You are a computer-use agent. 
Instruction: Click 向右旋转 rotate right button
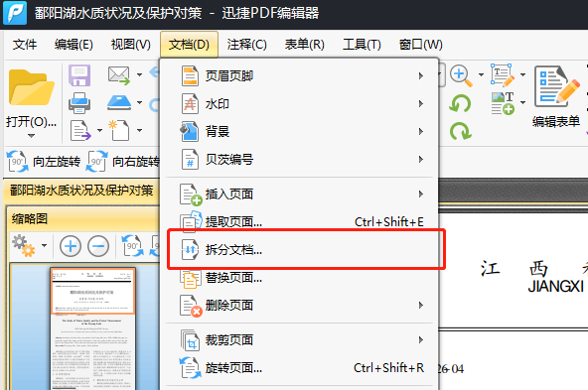tap(123, 162)
